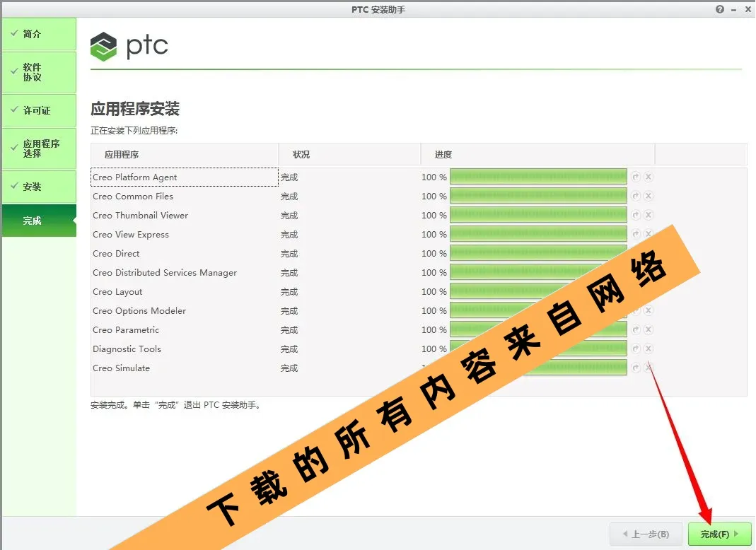The height and width of the screenshot is (550, 756).
Task: Select the Creo Parametric row name
Action: (126, 329)
